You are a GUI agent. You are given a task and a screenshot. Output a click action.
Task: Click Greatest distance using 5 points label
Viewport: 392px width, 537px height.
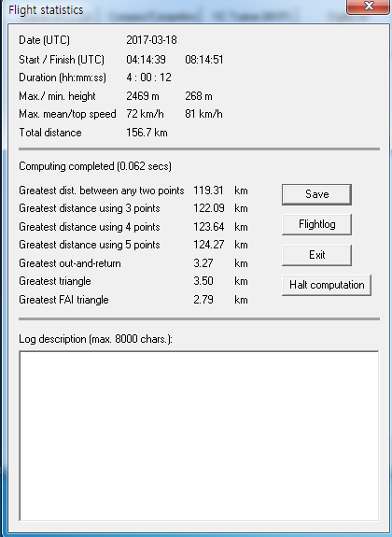[x=90, y=245]
